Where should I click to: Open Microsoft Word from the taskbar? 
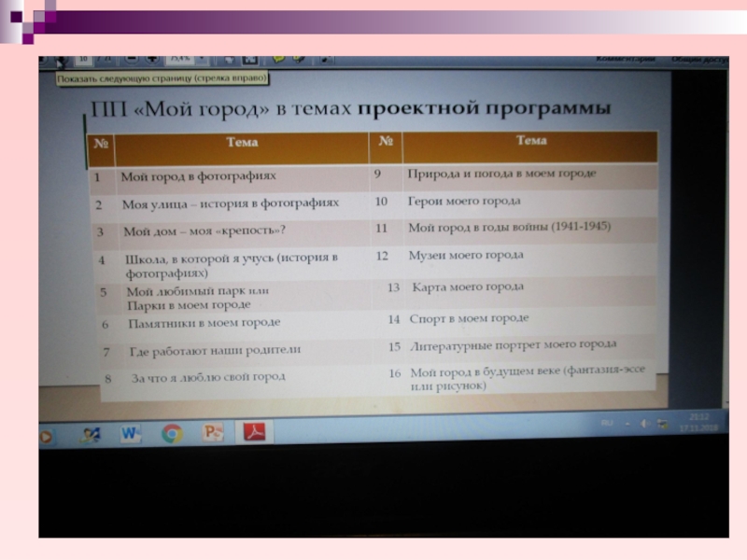[130, 432]
